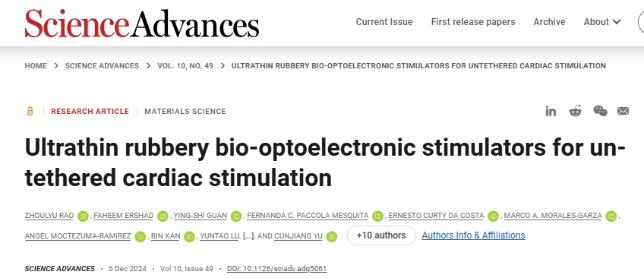
Task: Share article on LinkedIn icon
Action: point(551,111)
